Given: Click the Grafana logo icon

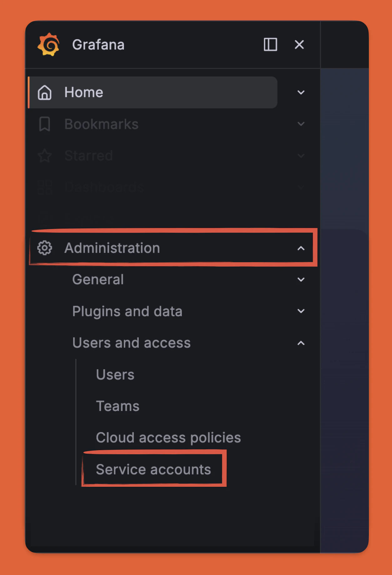Looking at the screenshot, I should click(48, 44).
